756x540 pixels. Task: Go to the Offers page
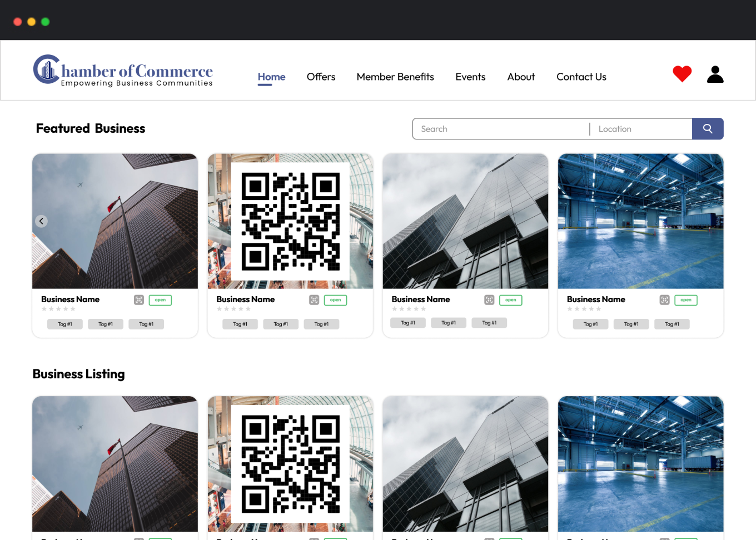tap(321, 77)
